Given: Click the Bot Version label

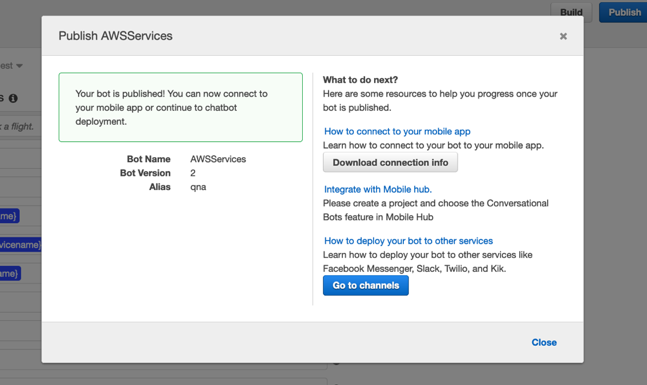Looking at the screenshot, I should pyautogui.click(x=145, y=173).
